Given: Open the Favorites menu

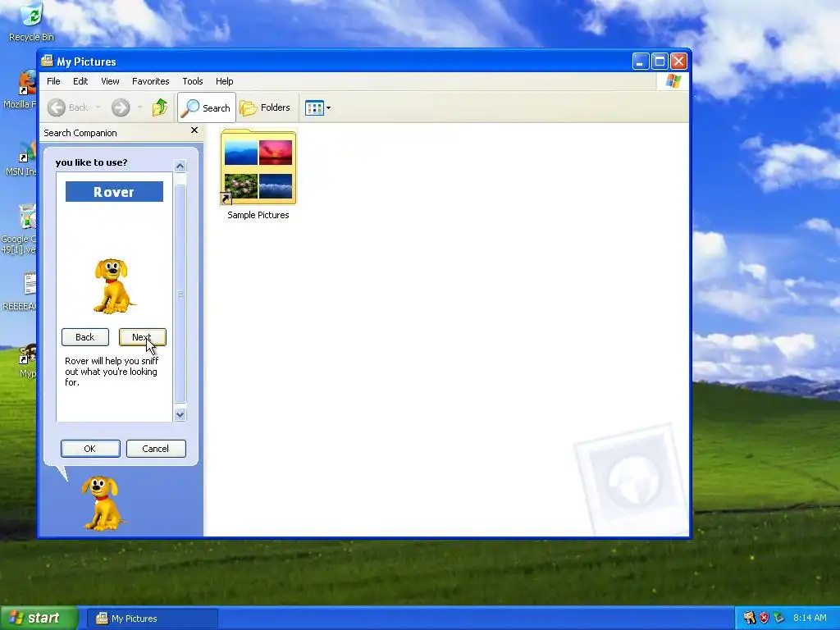Looking at the screenshot, I should coord(151,81).
